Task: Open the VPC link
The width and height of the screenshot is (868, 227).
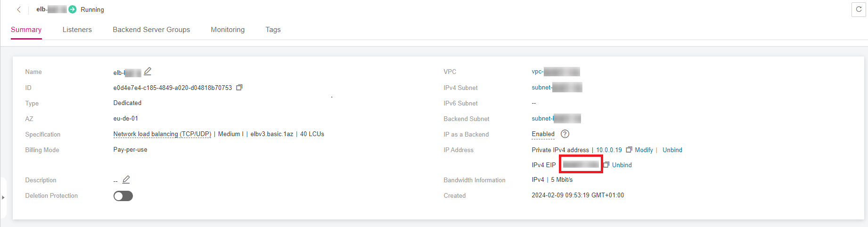Action: click(x=555, y=72)
